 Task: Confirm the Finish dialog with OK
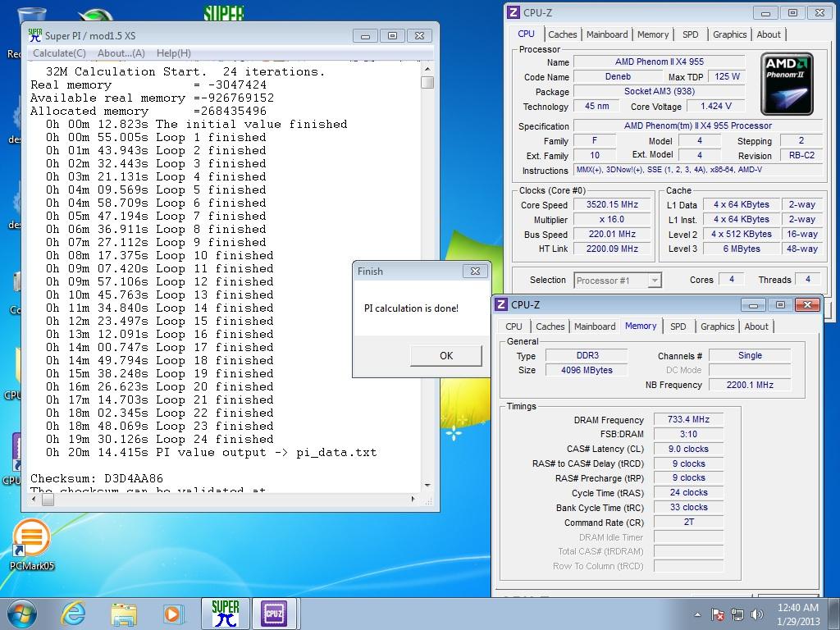point(445,356)
